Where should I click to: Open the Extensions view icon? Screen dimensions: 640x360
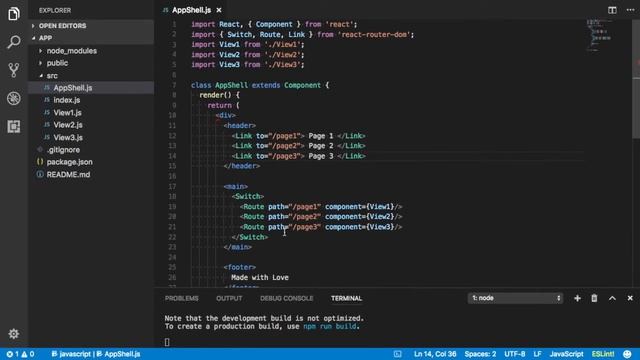pyautogui.click(x=13, y=127)
